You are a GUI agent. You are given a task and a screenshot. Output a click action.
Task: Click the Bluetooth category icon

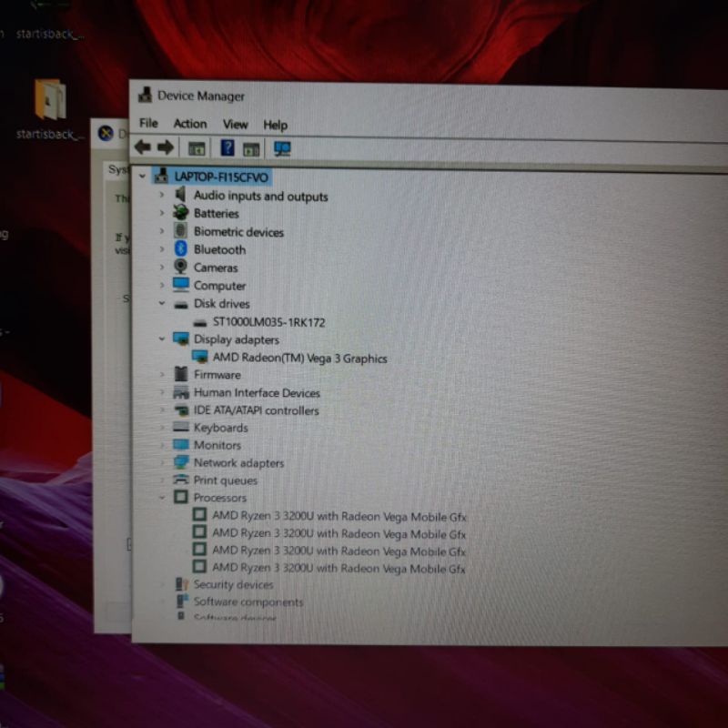(x=180, y=249)
